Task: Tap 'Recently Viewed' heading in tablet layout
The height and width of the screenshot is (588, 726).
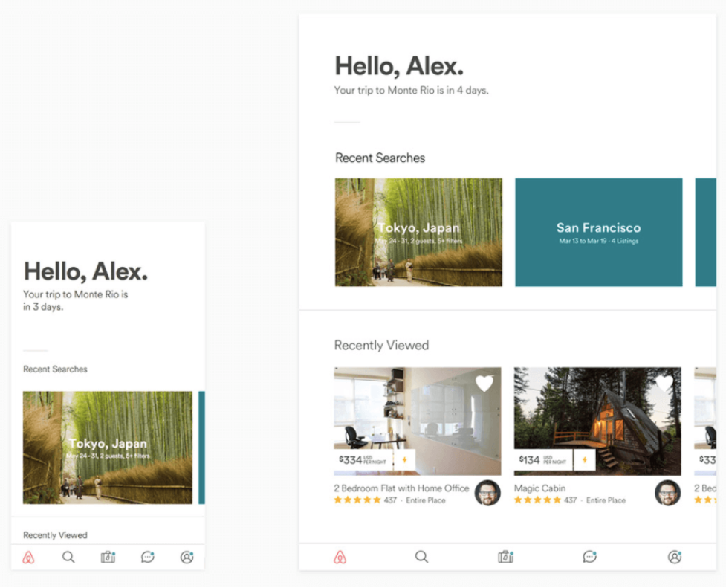Action: tap(381, 345)
